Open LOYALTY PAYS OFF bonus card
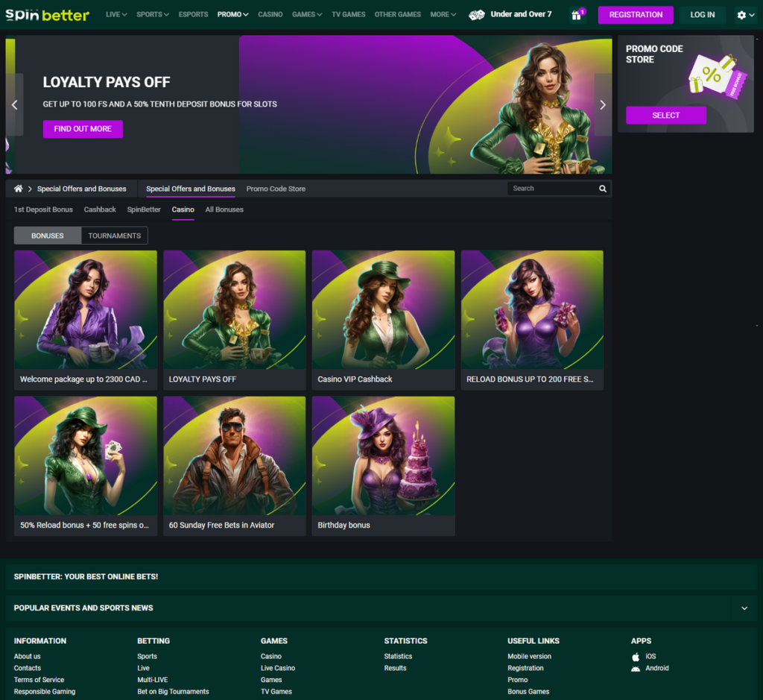The image size is (763, 700). pos(235,321)
